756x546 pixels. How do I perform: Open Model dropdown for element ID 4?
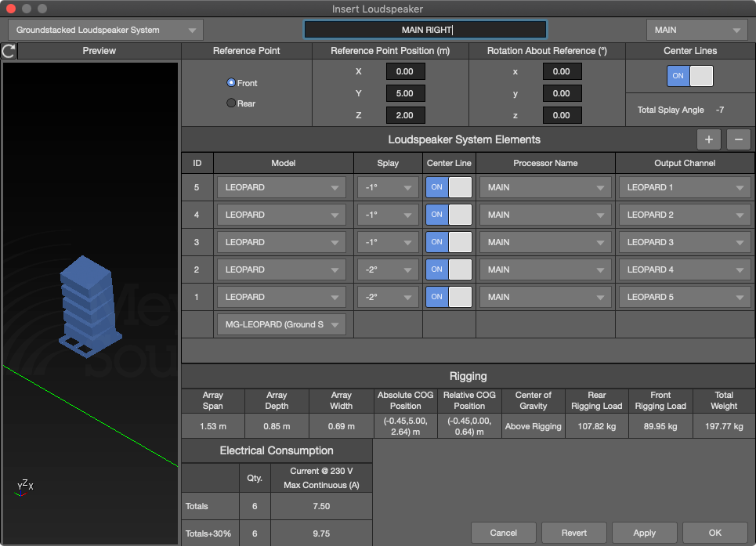[281, 215]
